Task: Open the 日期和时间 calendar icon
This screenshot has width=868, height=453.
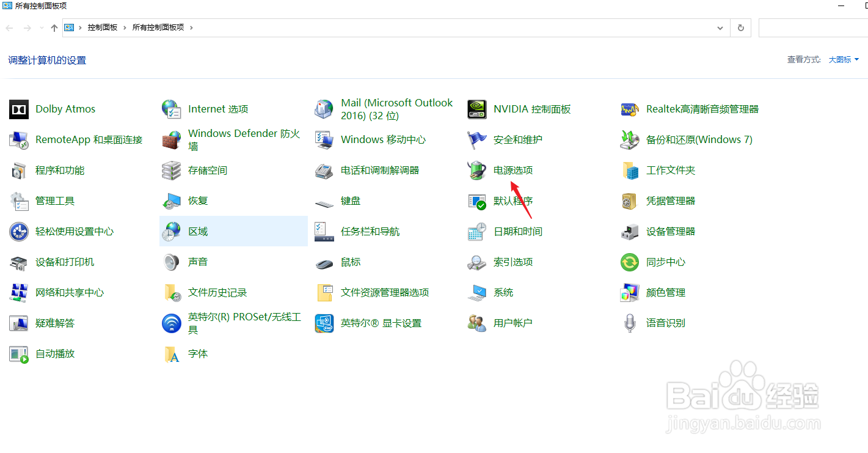Action: point(477,232)
